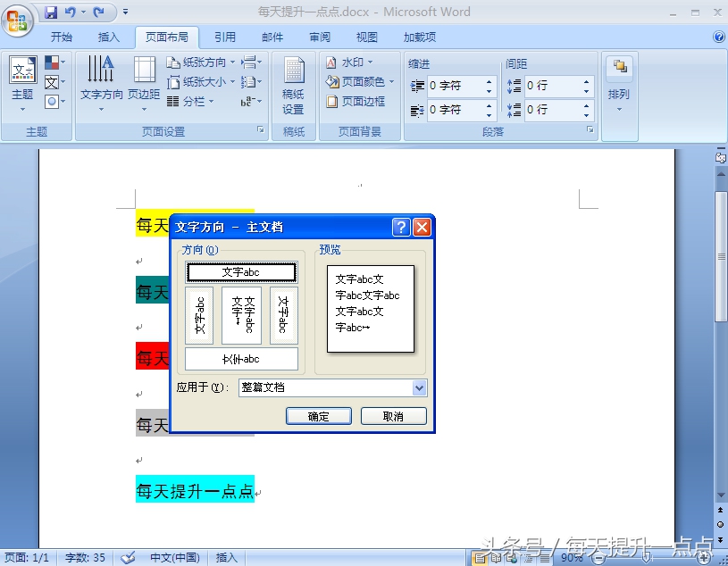Open paragraph dialog launcher
The image size is (728, 566).
590,130
